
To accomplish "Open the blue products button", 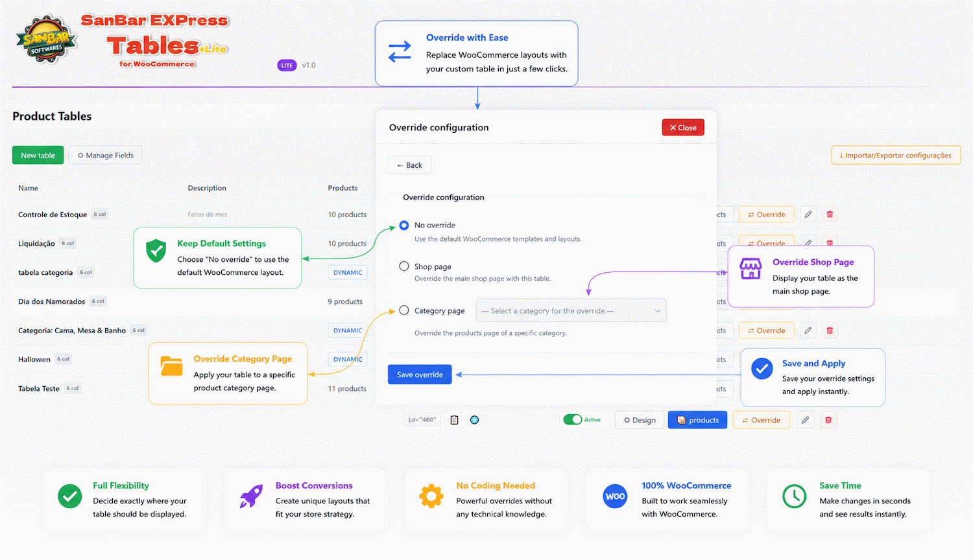I will [698, 420].
